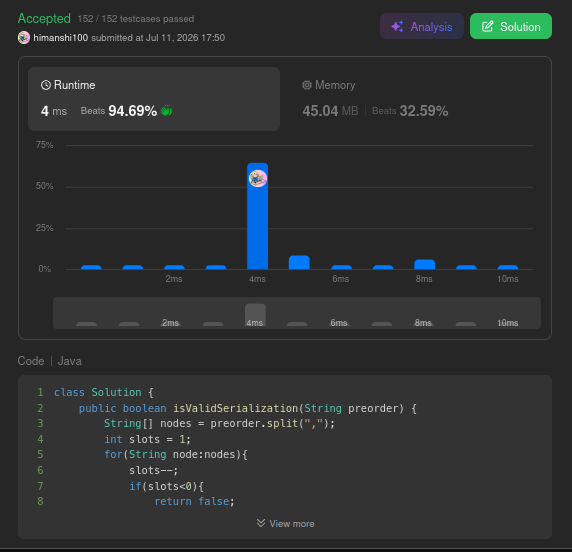Click the Java language label
Image resolution: width=572 pixels, height=552 pixels.
(x=69, y=361)
